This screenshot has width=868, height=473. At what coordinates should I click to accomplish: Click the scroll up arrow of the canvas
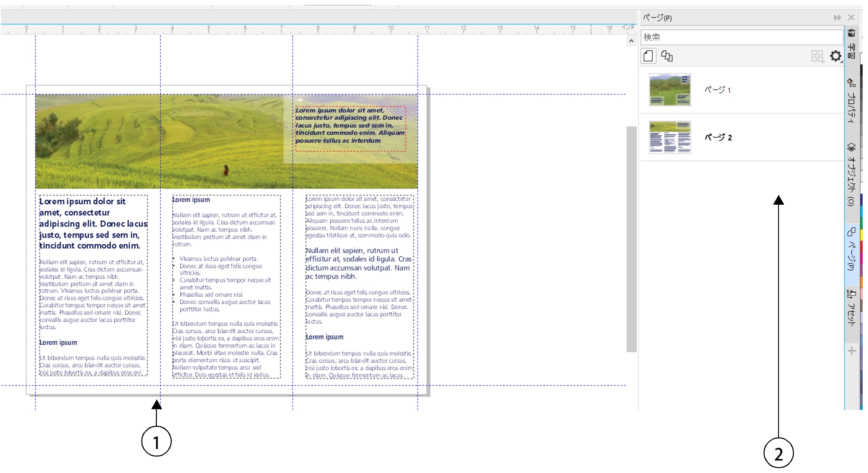click(x=631, y=41)
